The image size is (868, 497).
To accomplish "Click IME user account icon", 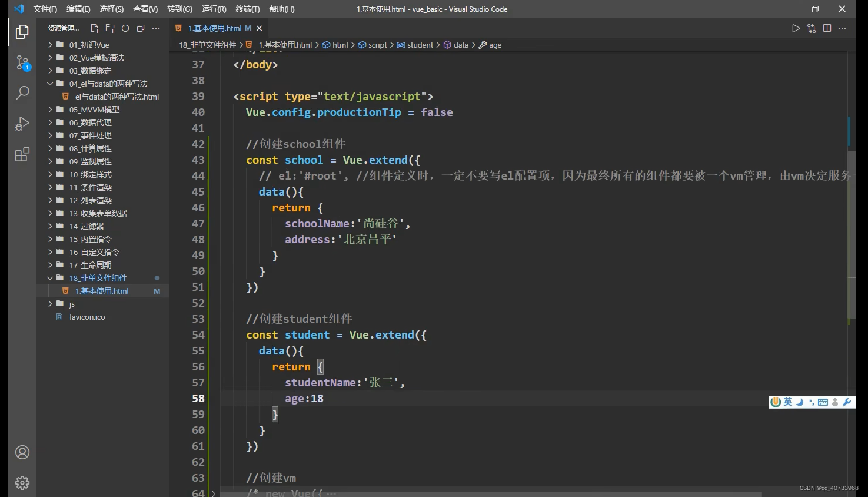I will tap(835, 402).
